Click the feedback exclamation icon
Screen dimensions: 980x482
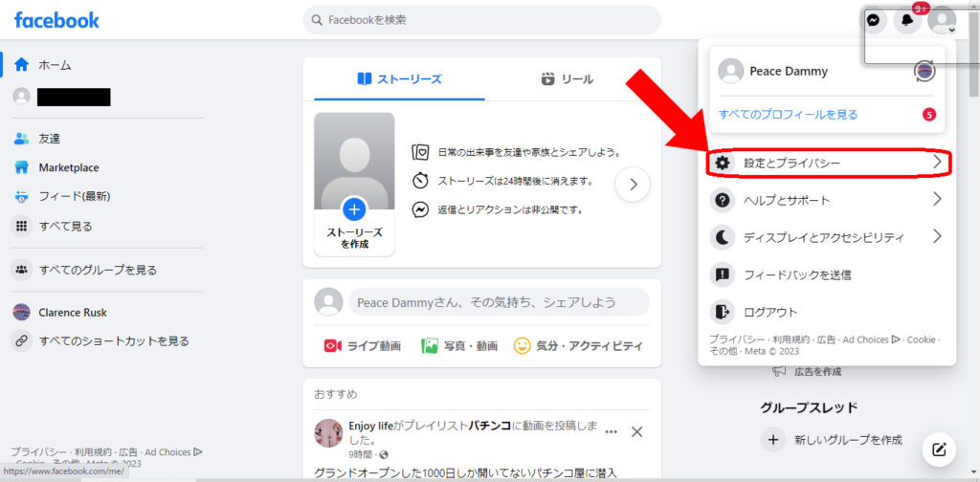(723, 274)
